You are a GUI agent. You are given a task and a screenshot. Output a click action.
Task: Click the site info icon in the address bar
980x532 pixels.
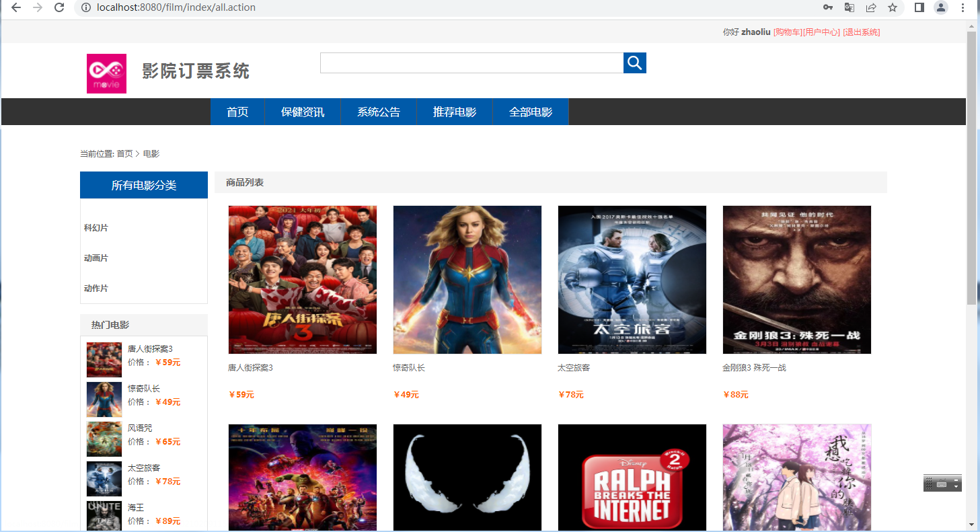click(x=86, y=7)
